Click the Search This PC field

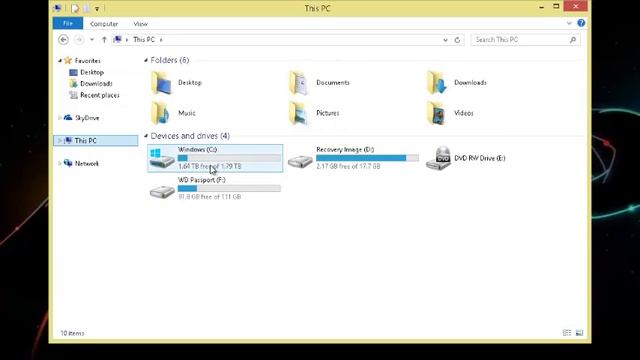(x=525, y=40)
